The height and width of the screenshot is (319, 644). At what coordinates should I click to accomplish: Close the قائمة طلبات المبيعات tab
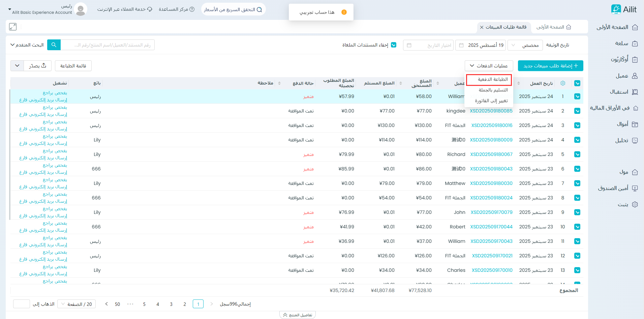(x=482, y=27)
